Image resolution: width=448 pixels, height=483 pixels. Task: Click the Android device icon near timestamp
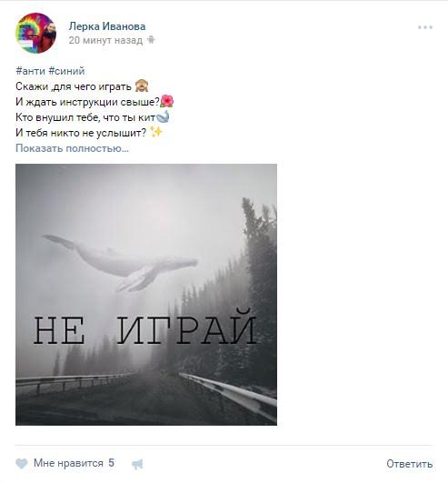pos(151,40)
